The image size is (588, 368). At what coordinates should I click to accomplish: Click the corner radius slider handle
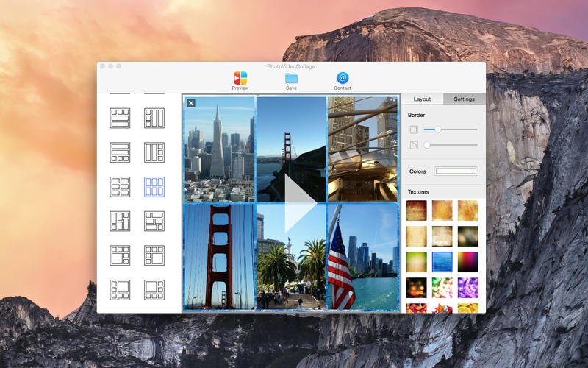[427, 145]
